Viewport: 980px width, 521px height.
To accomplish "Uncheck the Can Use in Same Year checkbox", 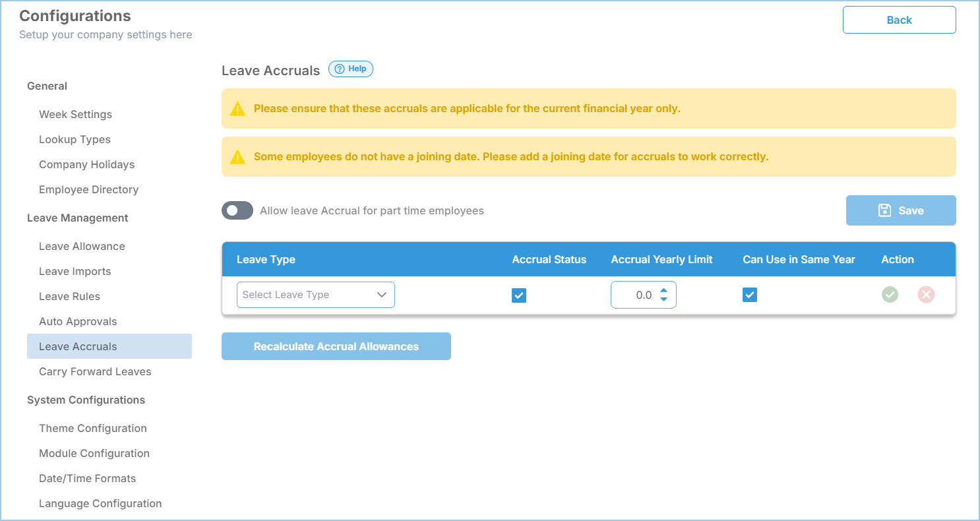I will (750, 295).
